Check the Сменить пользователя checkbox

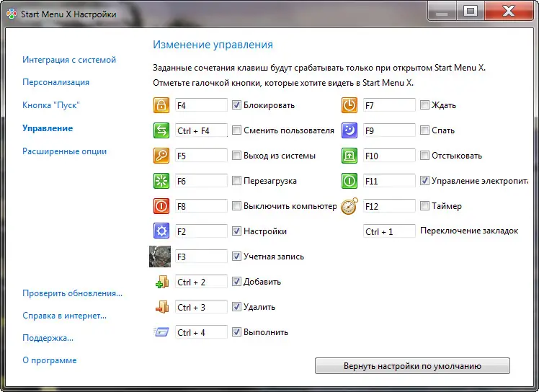click(236, 130)
